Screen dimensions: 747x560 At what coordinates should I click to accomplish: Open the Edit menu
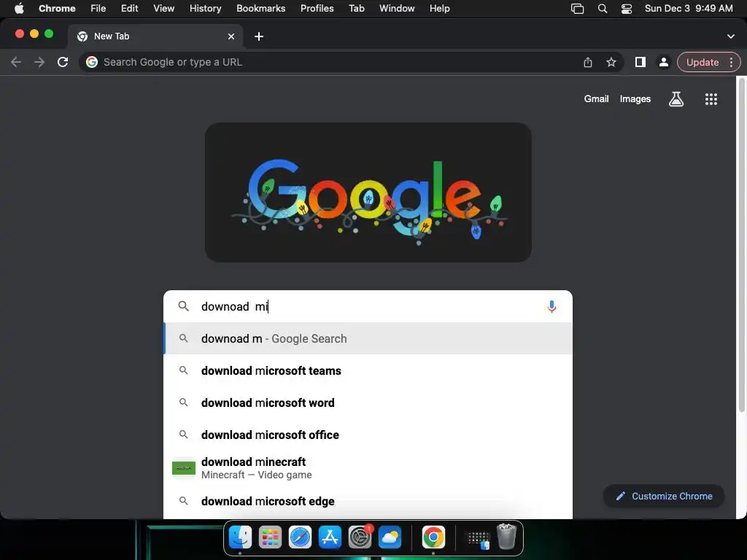click(x=129, y=8)
